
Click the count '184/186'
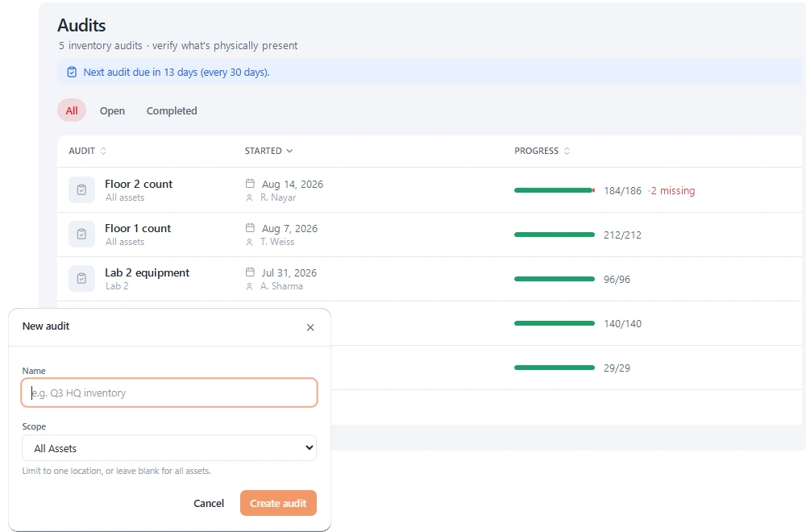coord(622,191)
